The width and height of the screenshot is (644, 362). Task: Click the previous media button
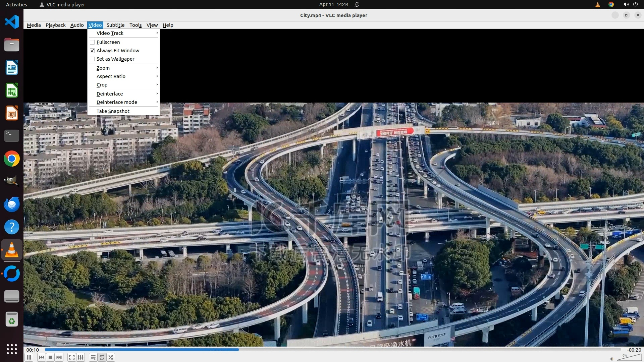coord(41,357)
